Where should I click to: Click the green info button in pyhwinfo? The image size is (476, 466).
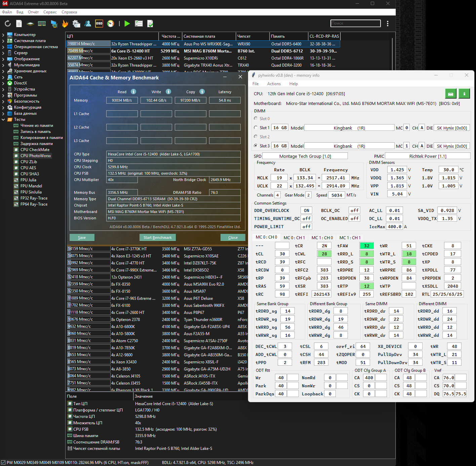pos(464,94)
